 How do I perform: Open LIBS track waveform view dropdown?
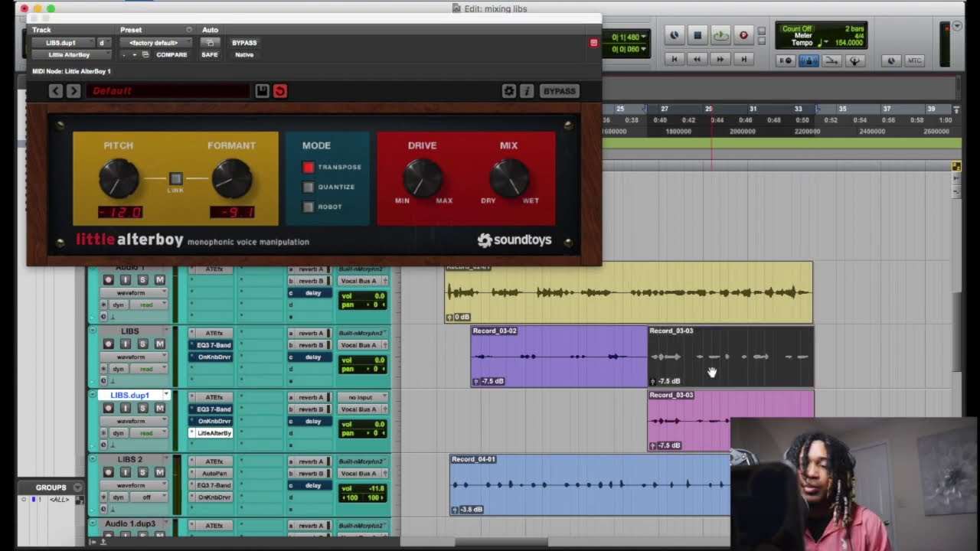pos(135,357)
